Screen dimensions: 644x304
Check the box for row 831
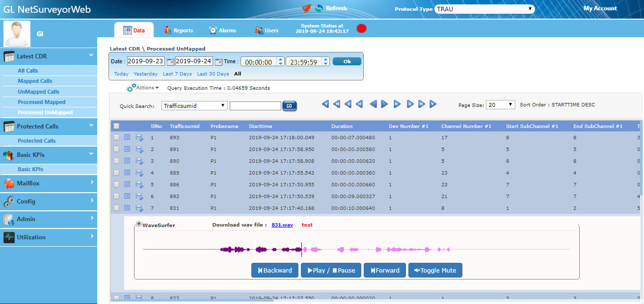[116, 208]
